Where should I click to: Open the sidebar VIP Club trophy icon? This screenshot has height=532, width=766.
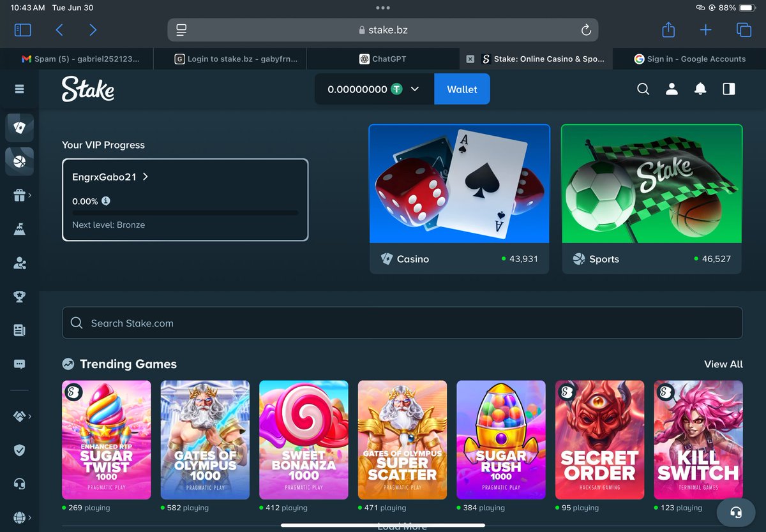[x=19, y=297]
